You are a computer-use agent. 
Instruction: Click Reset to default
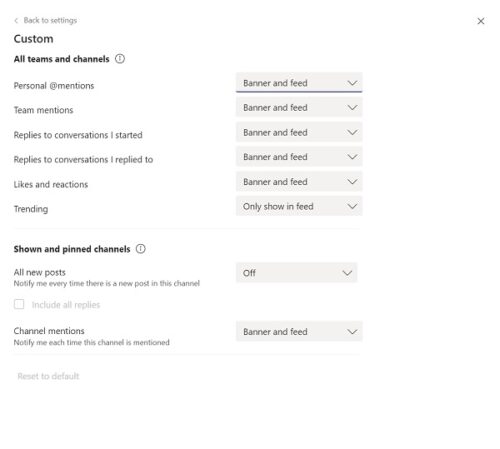pos(48,376)
